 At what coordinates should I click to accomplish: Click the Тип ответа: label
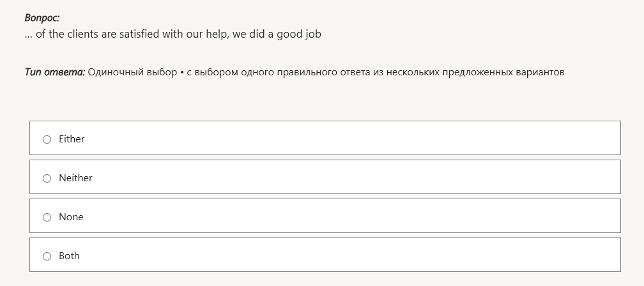[x=55, y=72]
